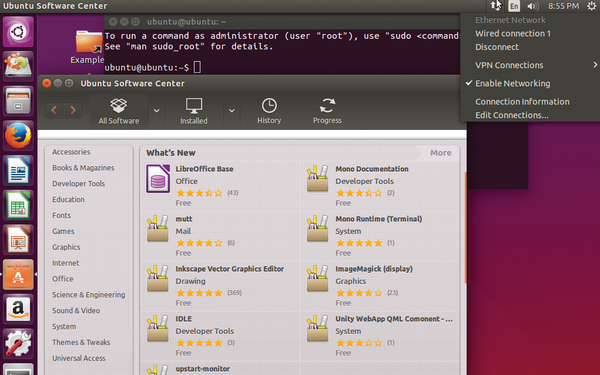
Task: Click the ImageMagick package icon
Action: click(318, 278)
